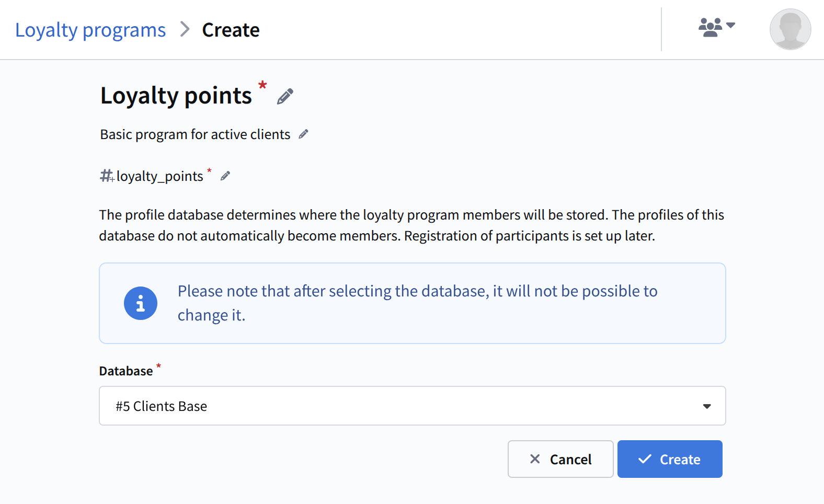Image resolution: width=824 pixels, height=504 pixels.
Task: Click pencil icon next to loyalty_points identifier
Action: [x=225, y=176]
